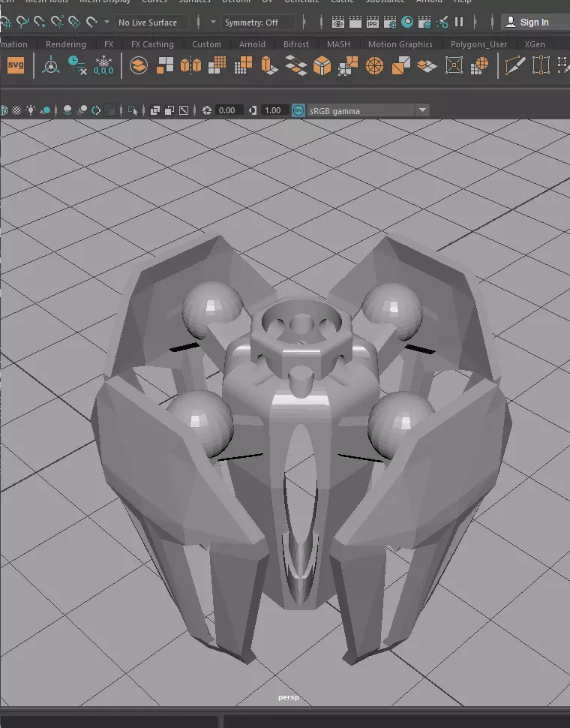The image size is (570, 728).
Task: Click the Snap to view plane icon
Action: pos(74,21)
